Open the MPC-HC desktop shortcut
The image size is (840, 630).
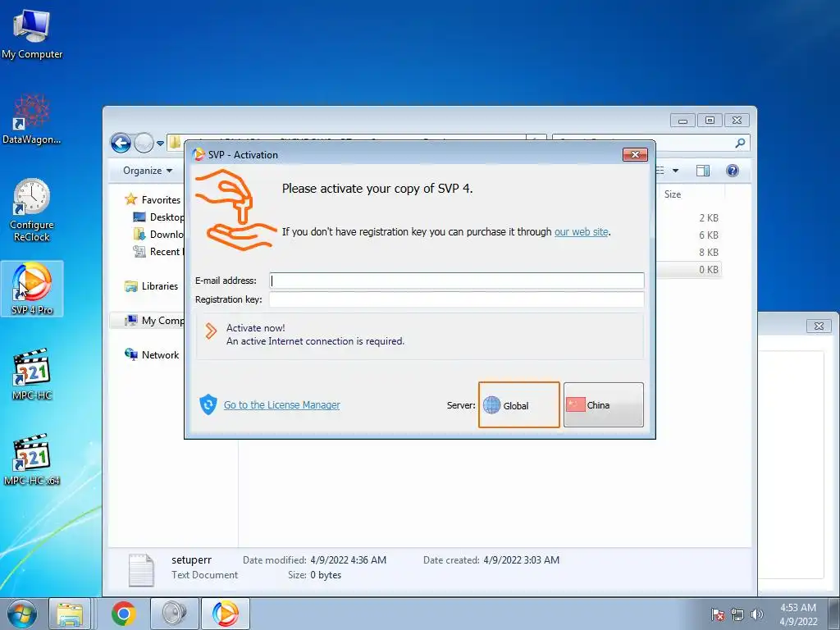[x=32, y=374]
